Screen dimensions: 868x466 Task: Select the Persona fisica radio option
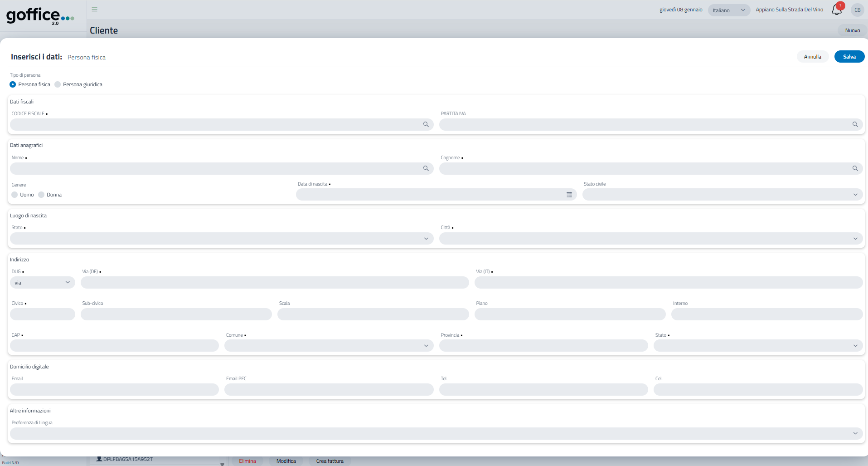pyautogui.click(x=13, y=84)
